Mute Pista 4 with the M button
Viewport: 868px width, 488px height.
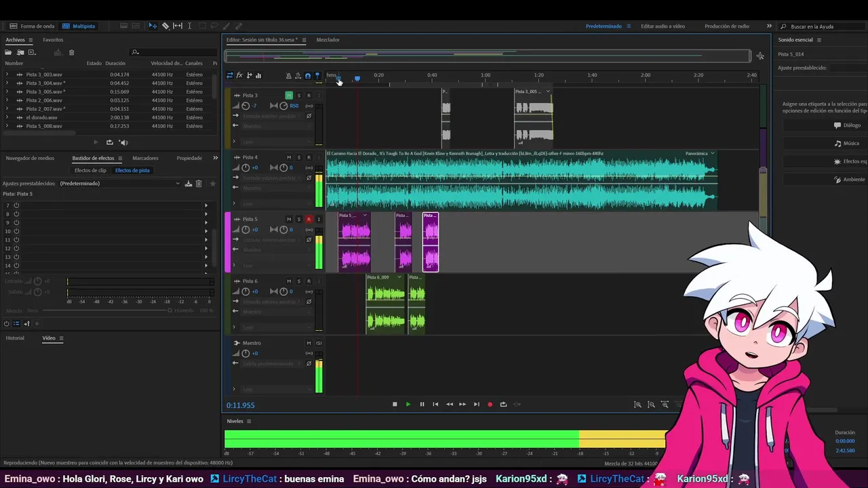pyautogui.click(x=289, y=157)
